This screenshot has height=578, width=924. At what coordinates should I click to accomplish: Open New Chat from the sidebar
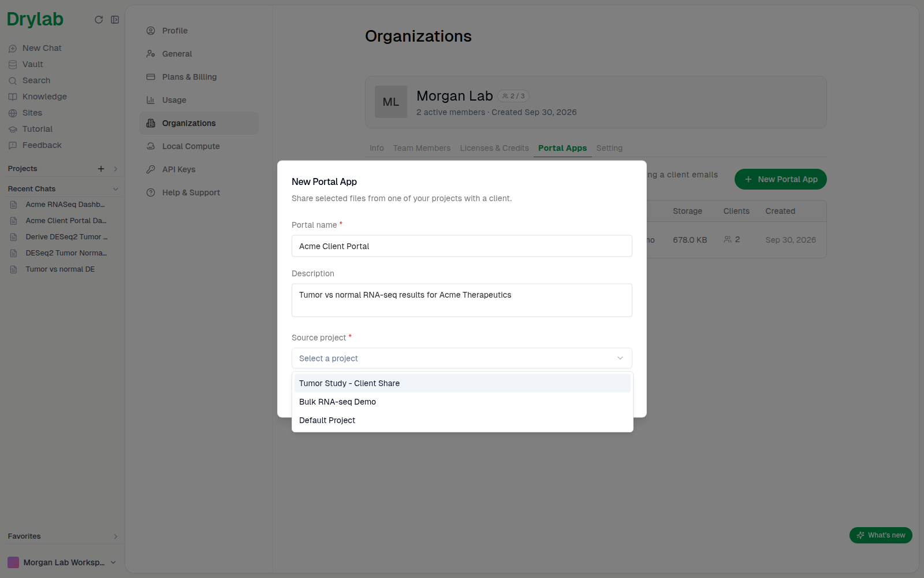point(42,48)
